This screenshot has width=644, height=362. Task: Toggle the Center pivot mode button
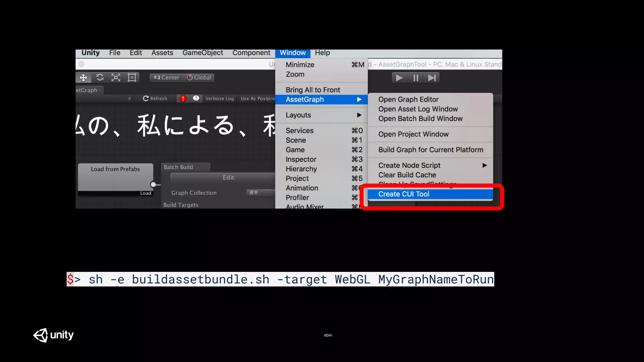point(166,78)
